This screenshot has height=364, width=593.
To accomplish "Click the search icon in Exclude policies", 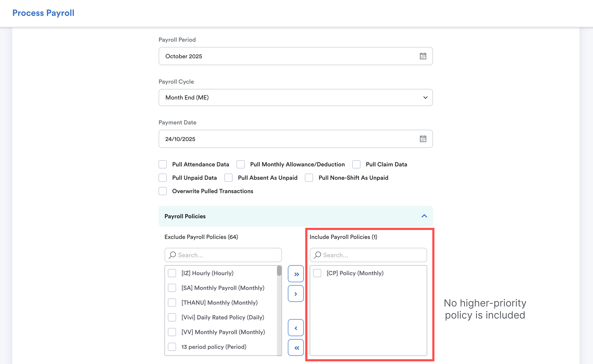I will tap(172, 255).
